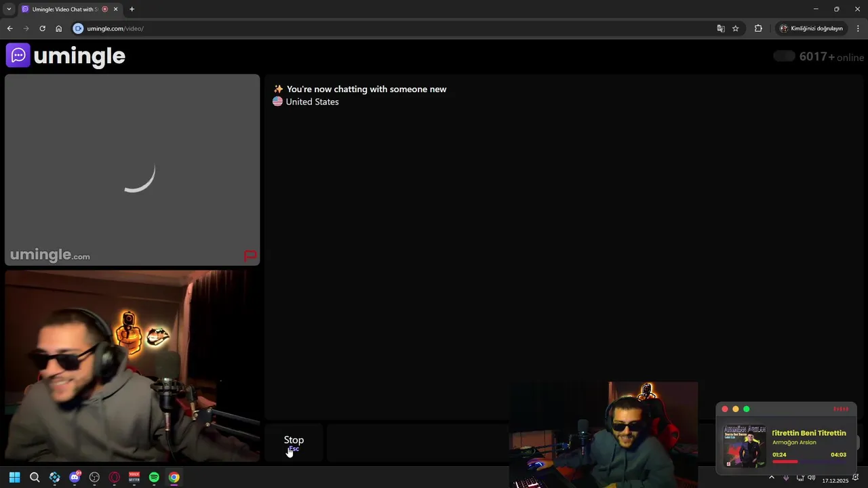Image resolution: width=868 pixels, height=488 pixels.
Task: Open OBS Studio from taskbar
Action: (94, 477)
